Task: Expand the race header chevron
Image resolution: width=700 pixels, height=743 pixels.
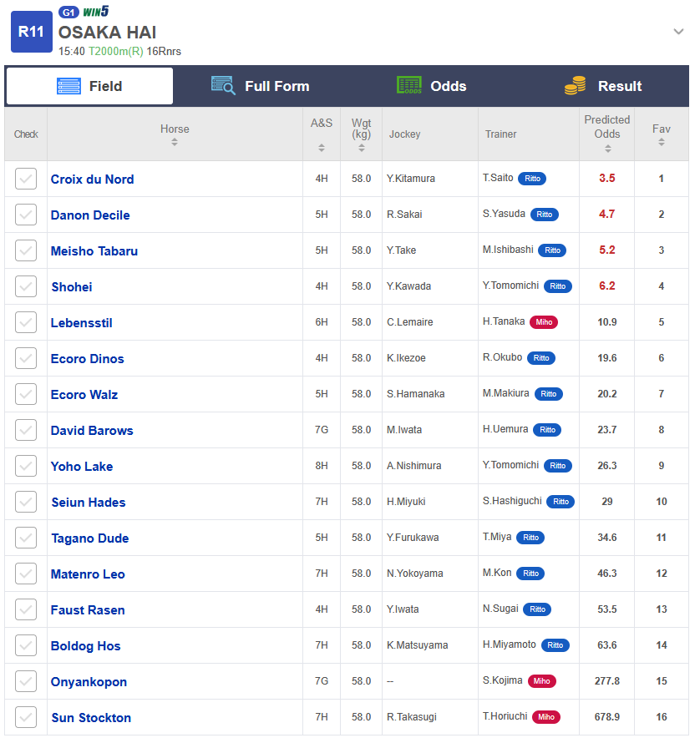Action: pyautogui.click(x=678, y=32)
